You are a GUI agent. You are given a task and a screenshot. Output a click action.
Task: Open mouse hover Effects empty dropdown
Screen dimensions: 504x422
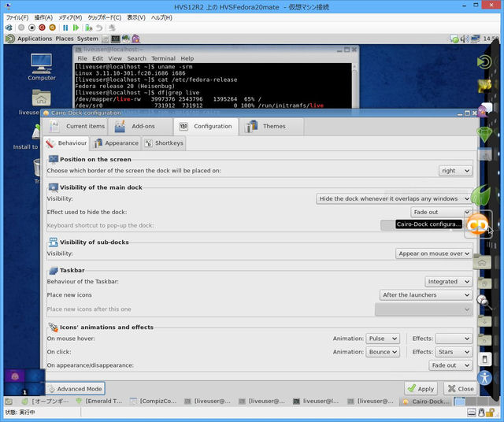point(454,339)
